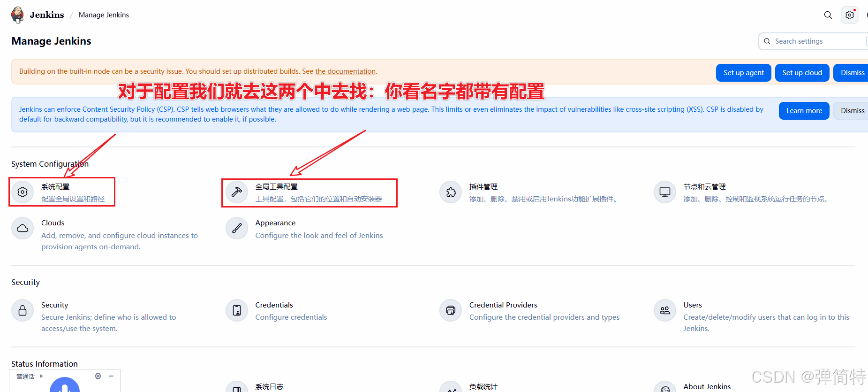Click the 插件管理 puzzle piece icon
Viewport: 868px width, 392px height.
[x=451, y=192]
